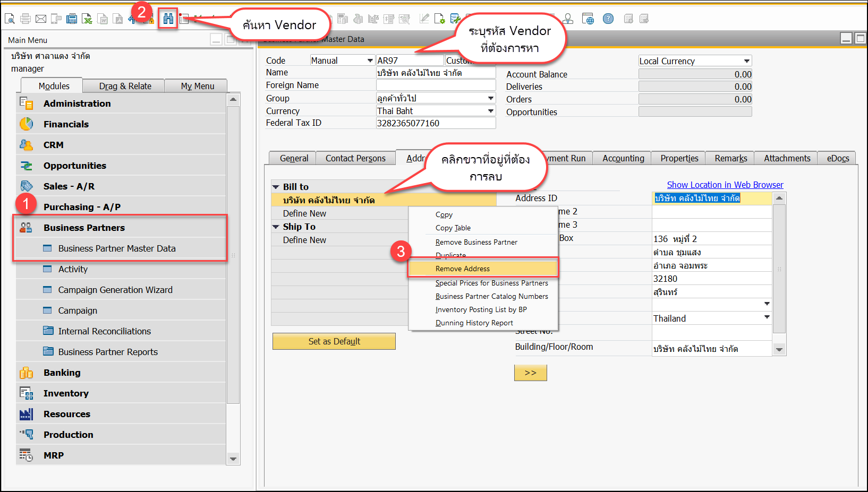Click the $ journal entry toolbar icon
868x492 pixels.
[x=389, y=19]
